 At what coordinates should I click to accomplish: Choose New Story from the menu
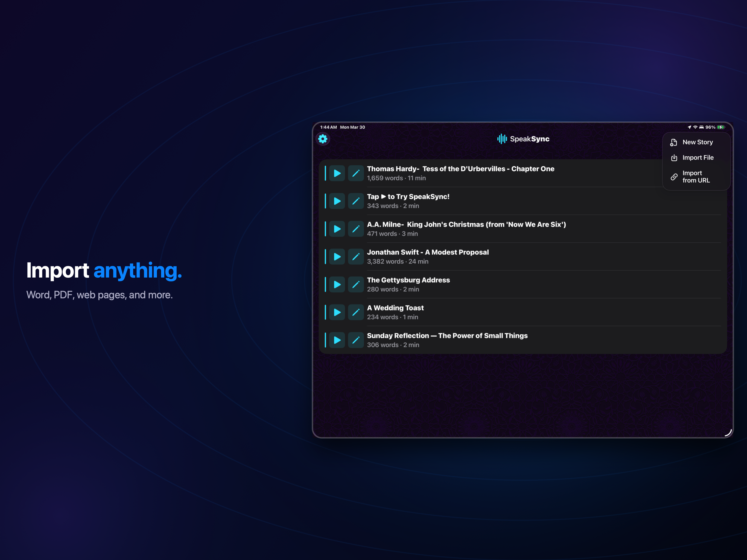click(x=696, y=142)
